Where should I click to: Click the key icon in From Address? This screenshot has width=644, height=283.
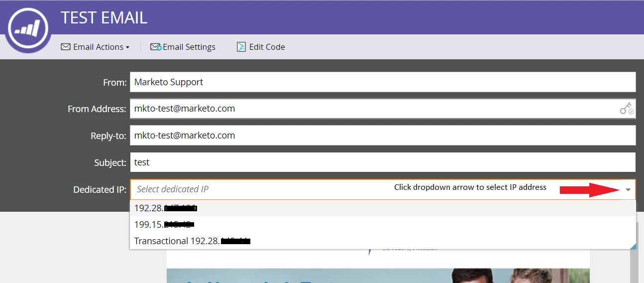627,109
